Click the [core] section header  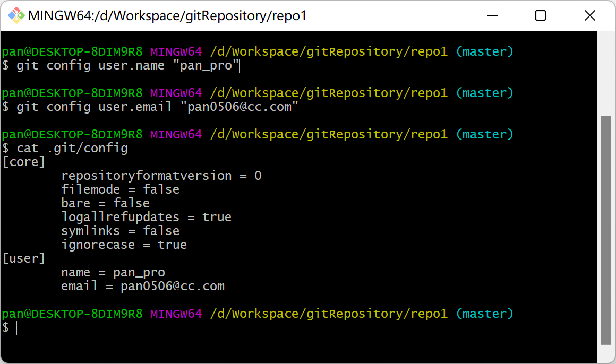[x=24, y=162]
